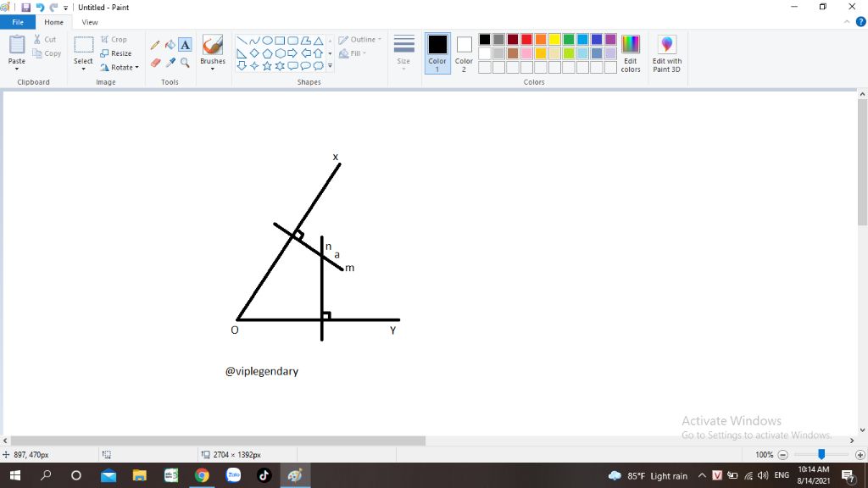The height and width of the screenshot is (488, 868).
Task: Pick the red color swatch
Action: tap(526, 39)
